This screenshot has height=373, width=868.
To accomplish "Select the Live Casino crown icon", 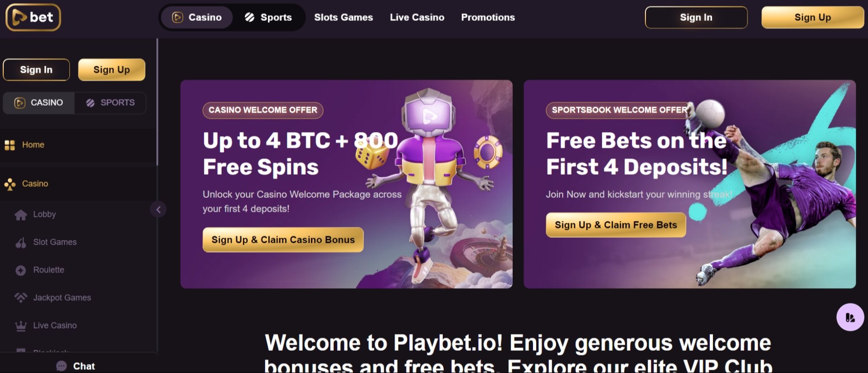I will tap(21, 325).
